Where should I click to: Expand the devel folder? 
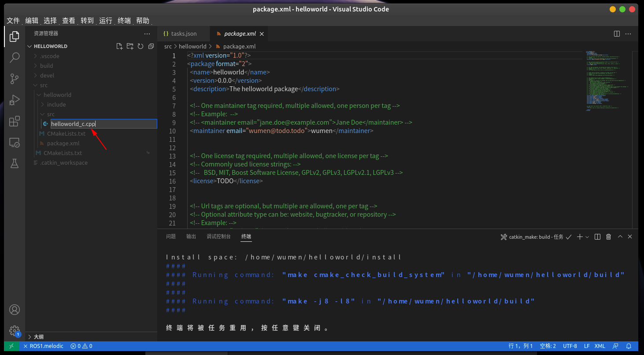47,75
